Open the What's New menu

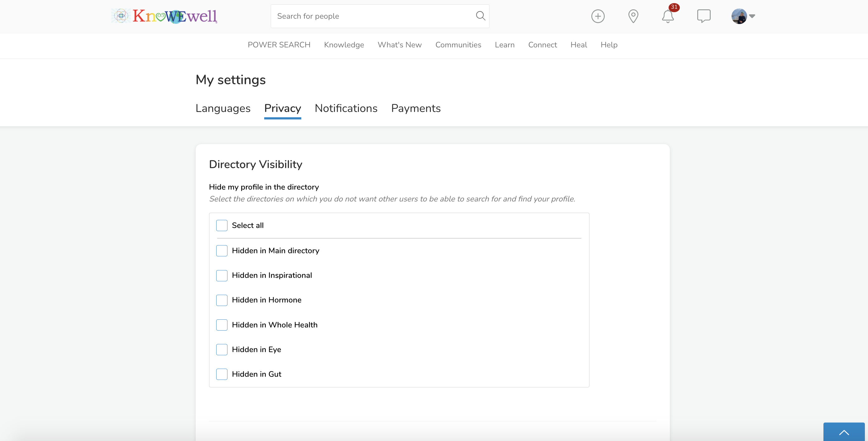click(400, 45)
